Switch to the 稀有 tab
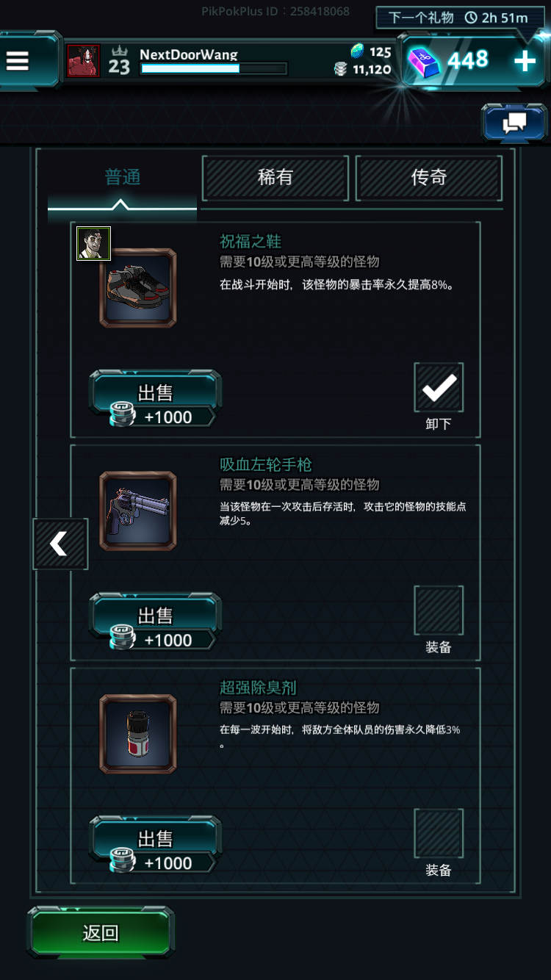This screenshot has width=551, height=980. [x=275, y=178]
